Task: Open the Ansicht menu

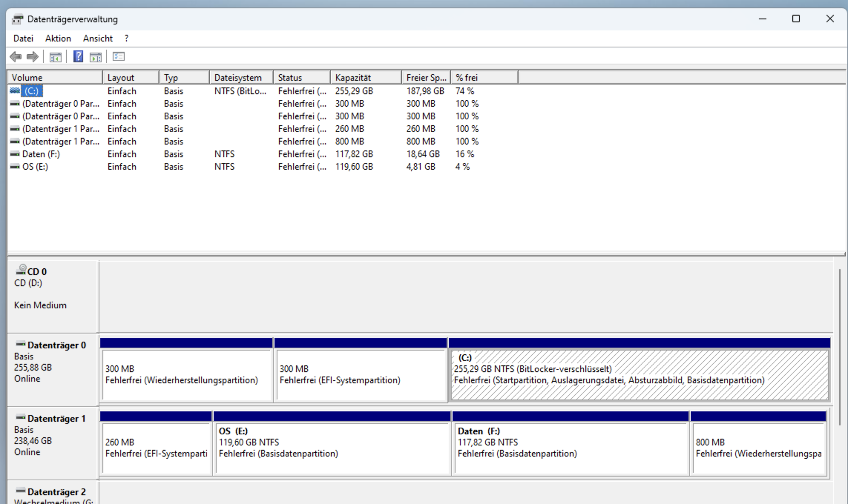Action: [98, 39]
